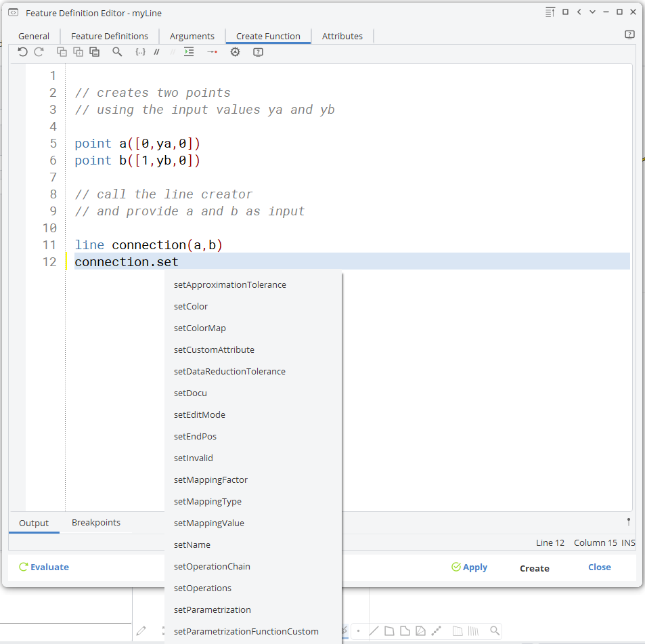The image size is (645, 644).
Task: Click the scroll-to-top lines icon in the title bar
Action: (550, 12)
